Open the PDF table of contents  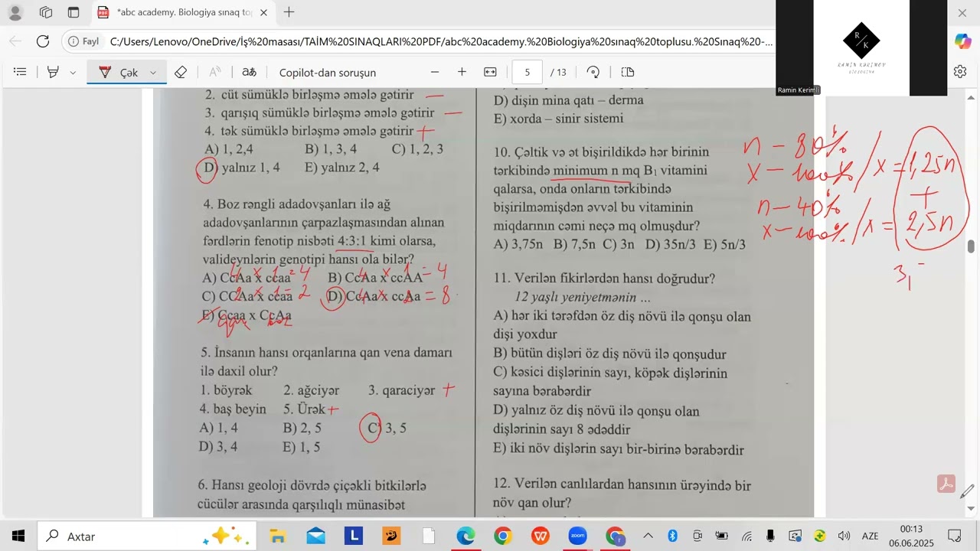tap(21, 72)
